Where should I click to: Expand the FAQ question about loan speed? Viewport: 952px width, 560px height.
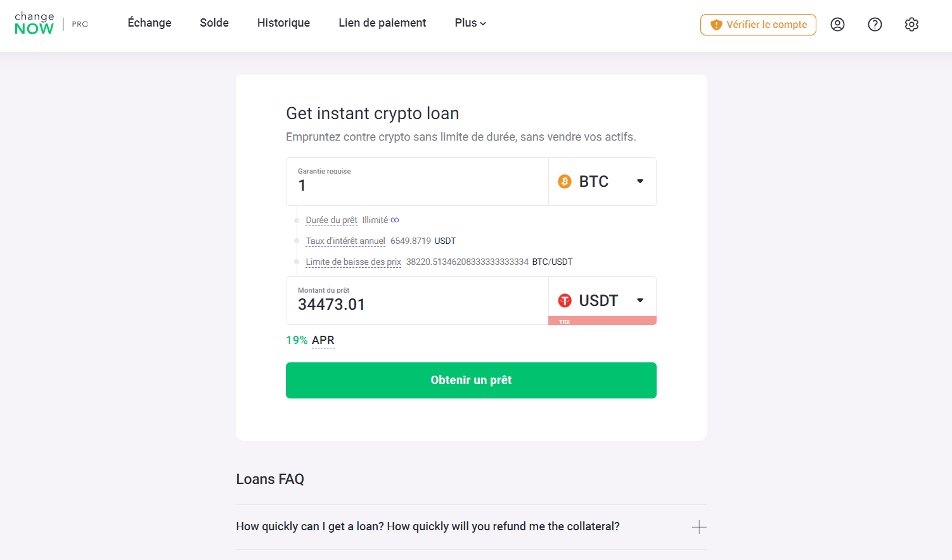699,526
